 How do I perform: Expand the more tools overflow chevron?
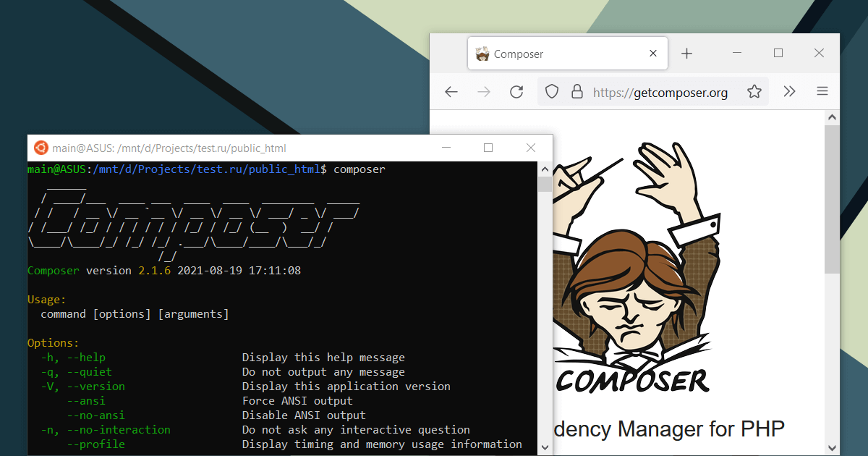[789, 92]
